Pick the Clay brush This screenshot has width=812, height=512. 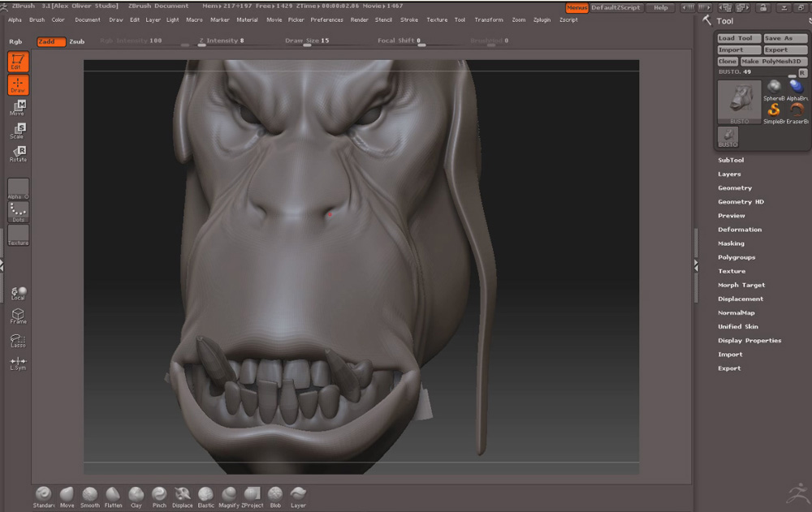136,494
